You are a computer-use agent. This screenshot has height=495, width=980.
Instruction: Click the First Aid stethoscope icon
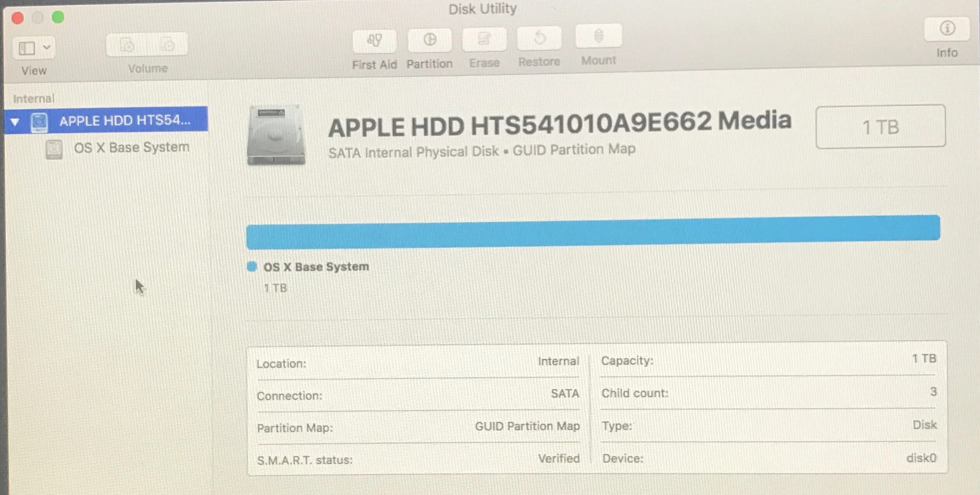pos(374,41)
